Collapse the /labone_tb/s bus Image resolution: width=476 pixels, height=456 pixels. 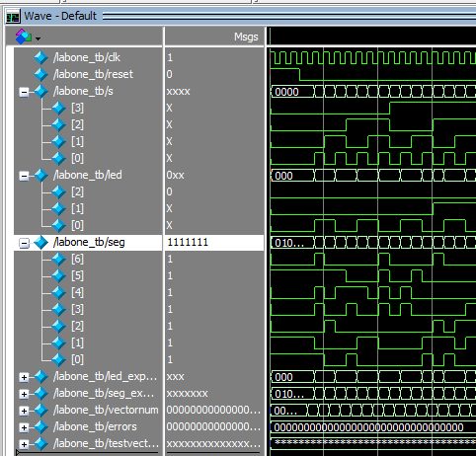tap(24, 93)
